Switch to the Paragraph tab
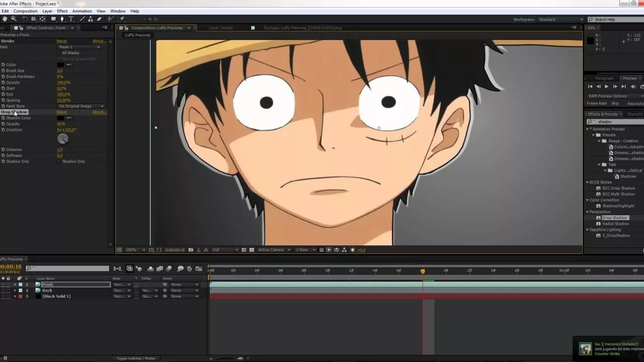The height and width of the screenshot is (362, 644). point(604,78)
